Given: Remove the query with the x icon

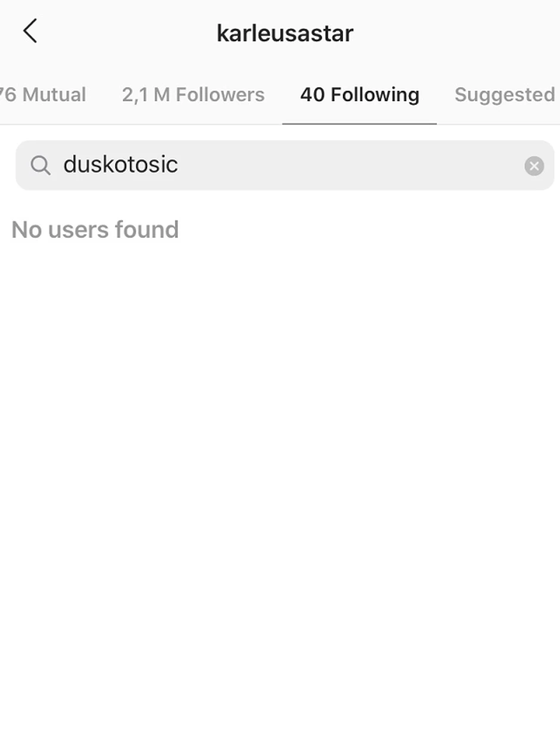Looking at the screenshot, I should [x=534, y=166].
